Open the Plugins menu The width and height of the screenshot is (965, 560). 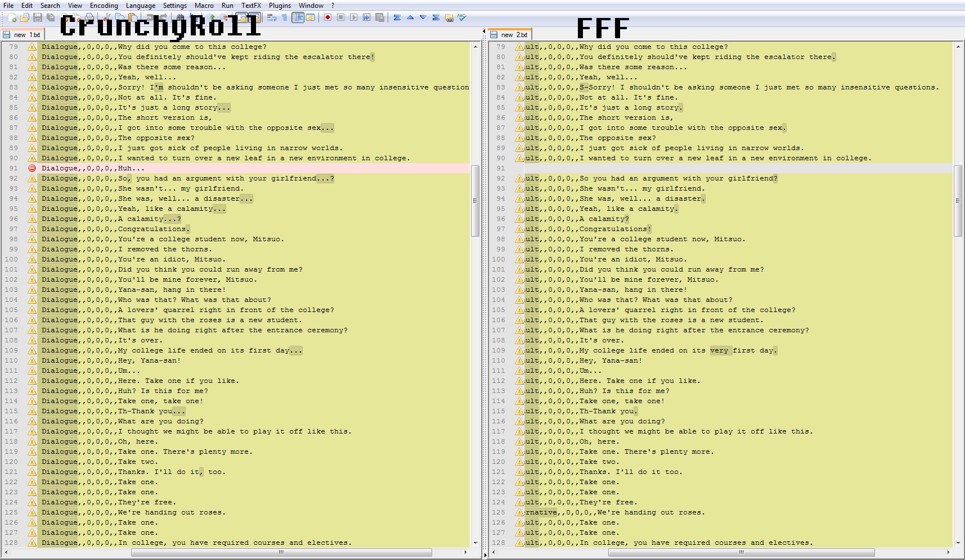(280, 5)
